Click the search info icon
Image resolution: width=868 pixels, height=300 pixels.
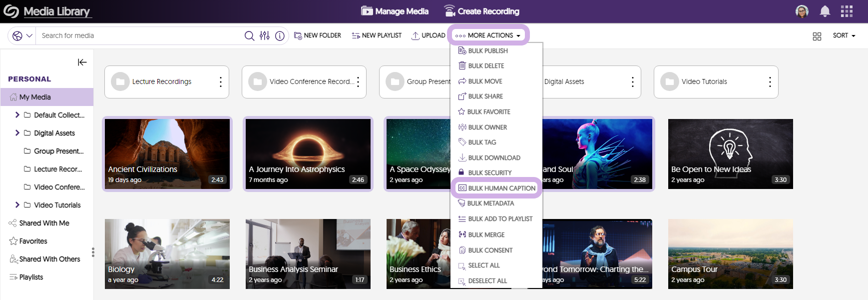tap(280, 35)
